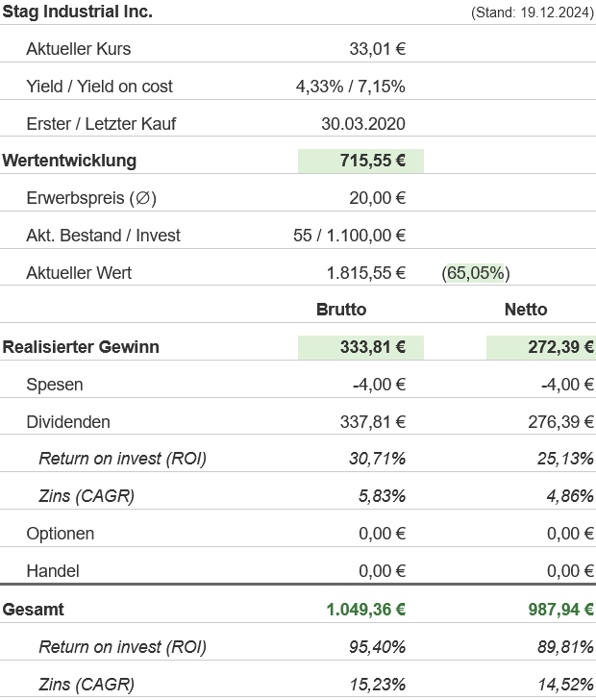Click the green 715,55 € highlighted cell

tap(361, 161)
